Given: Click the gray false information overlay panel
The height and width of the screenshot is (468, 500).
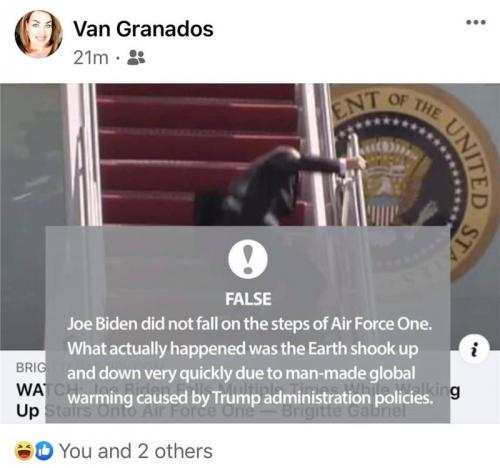Looking at the screenshot, I should point(248,324).
